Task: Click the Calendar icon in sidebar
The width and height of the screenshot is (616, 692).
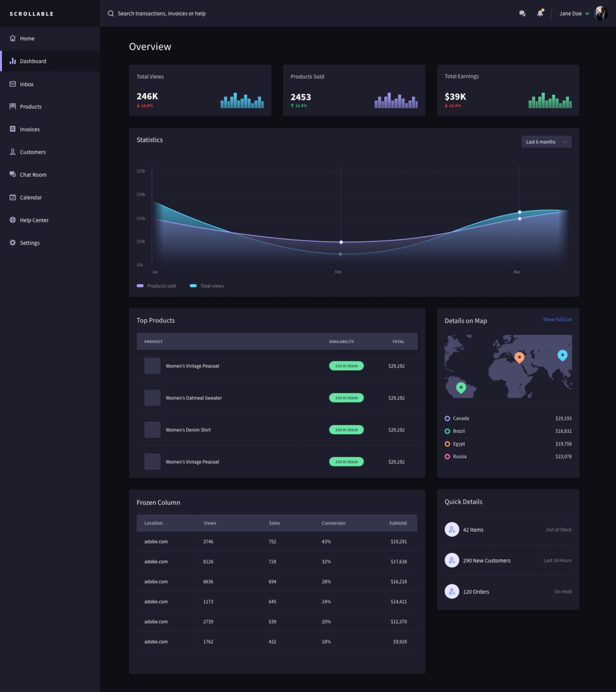Action: 13,197
